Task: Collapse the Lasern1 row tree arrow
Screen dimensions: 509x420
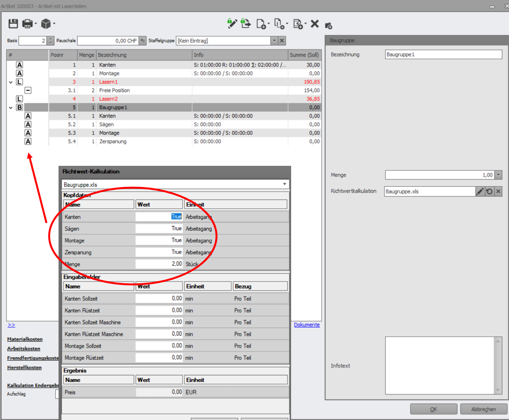Action: pos(11,82)
